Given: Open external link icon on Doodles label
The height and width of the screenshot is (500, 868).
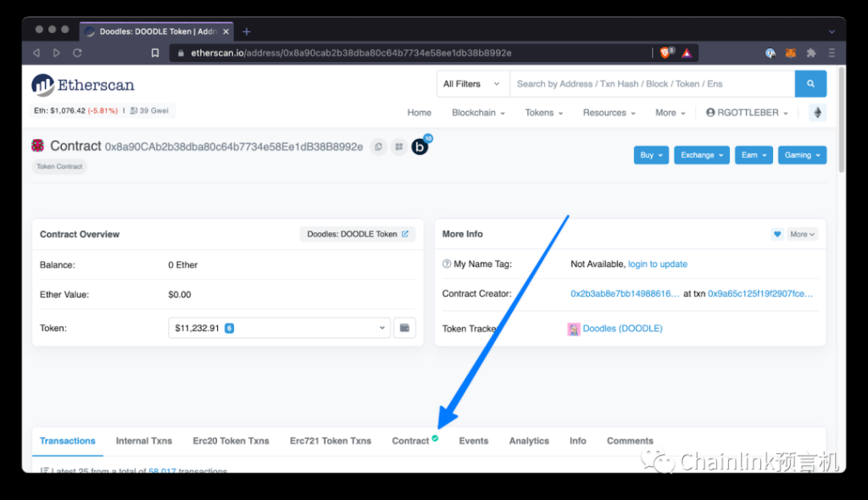Looking at the screenshot, I should tap(405, 234).
